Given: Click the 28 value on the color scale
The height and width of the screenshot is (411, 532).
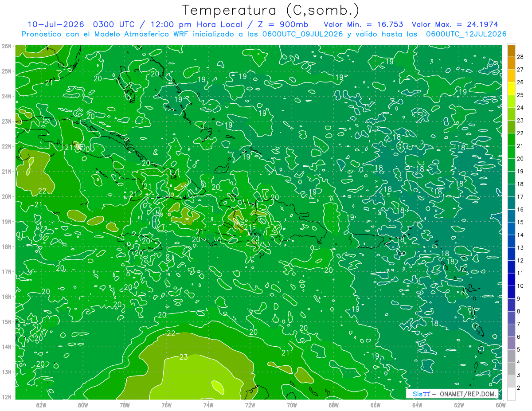Looking at the screenshot, I should tap(520, 57).
